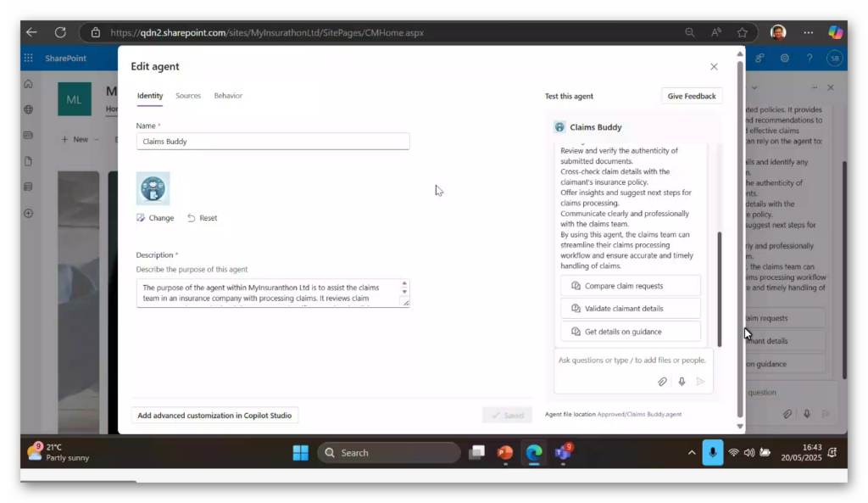Viewport: 868px width, 503px height.
Task: Click the test chat scrollbar
Action: (720, 289)
